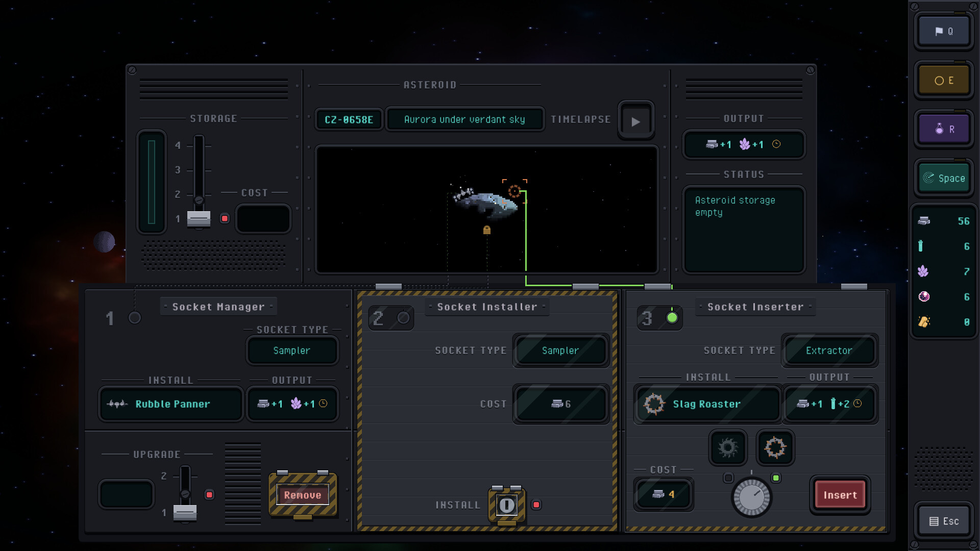Select the Slag Roaster install entry
Screen dimensions: 980x551
(x=707, y=404)
